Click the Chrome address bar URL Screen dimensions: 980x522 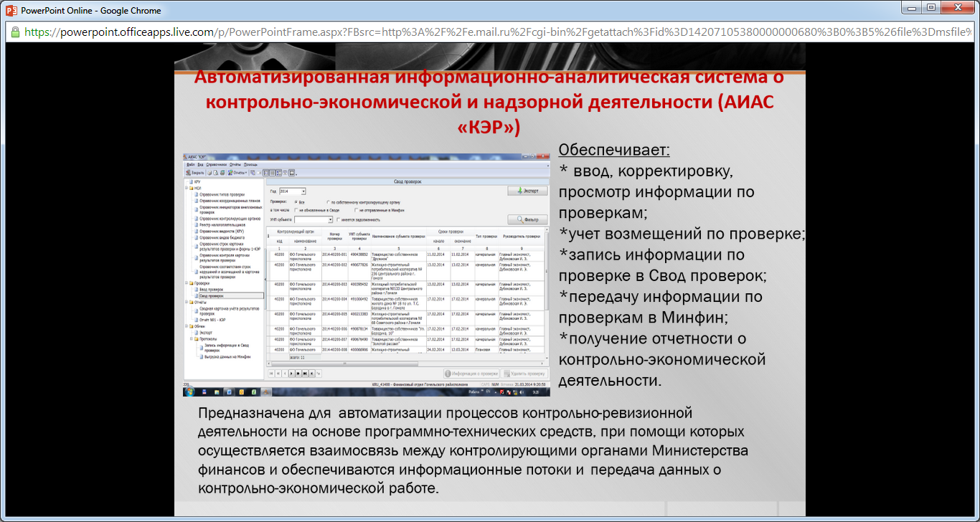pos(499,32)
